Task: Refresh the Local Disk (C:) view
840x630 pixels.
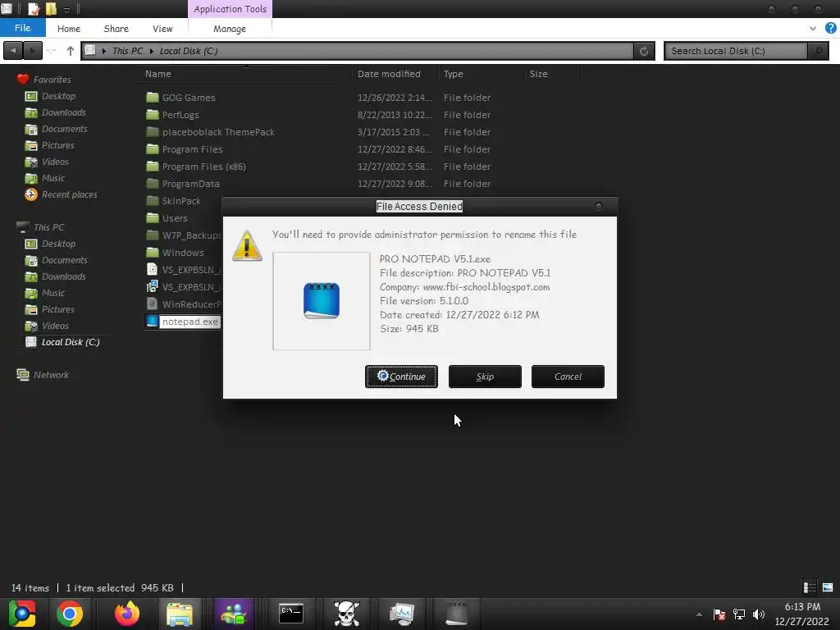Action: point(644,51)
